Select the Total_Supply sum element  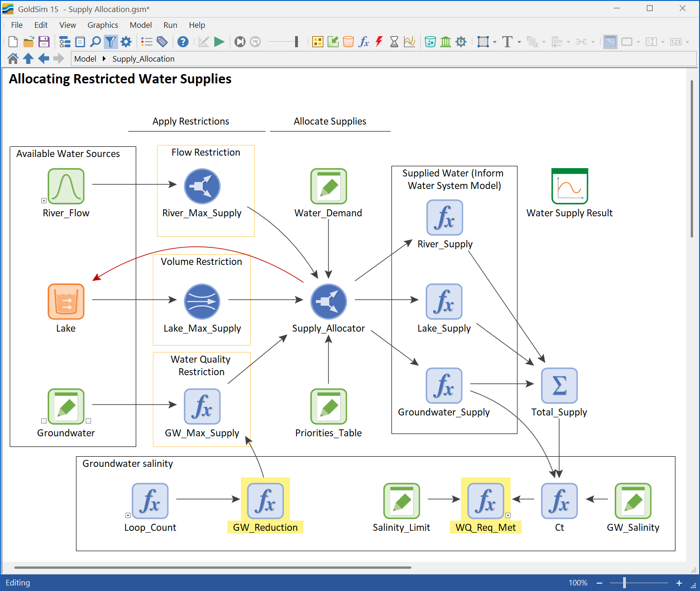(x=559, y=385)
